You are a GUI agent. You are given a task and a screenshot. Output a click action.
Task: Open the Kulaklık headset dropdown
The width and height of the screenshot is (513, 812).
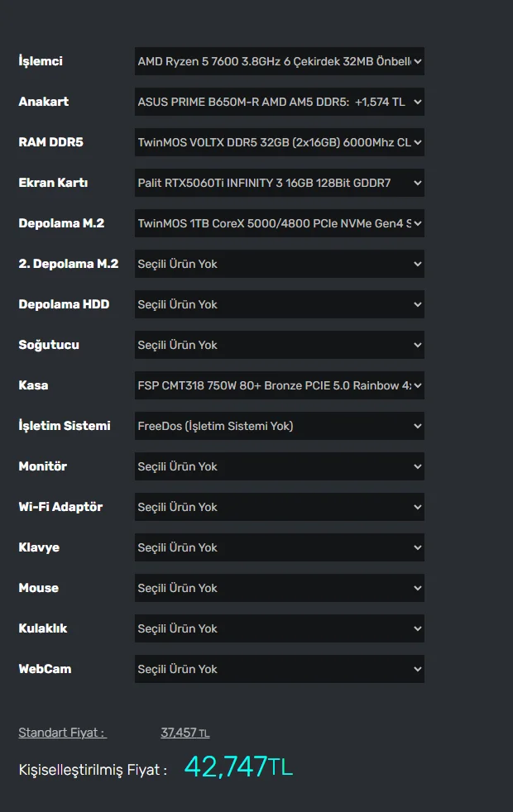point(280,628)
